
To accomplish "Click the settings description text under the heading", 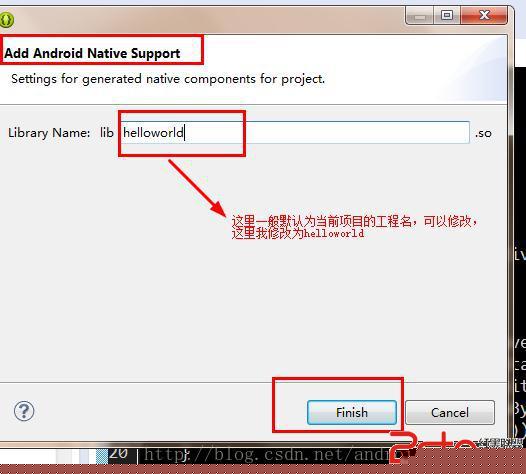I will point(168,79).
